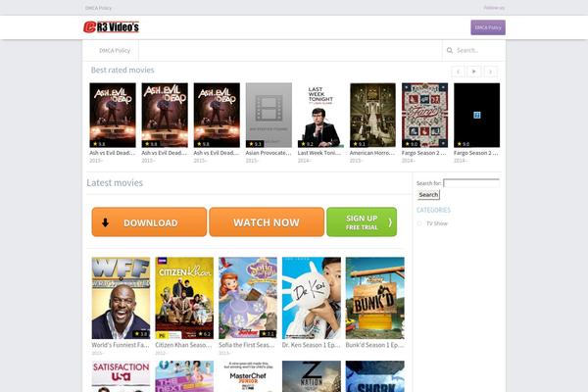
Task: Advance Best rated carousel to next slide
Action: tap(491, 72)
